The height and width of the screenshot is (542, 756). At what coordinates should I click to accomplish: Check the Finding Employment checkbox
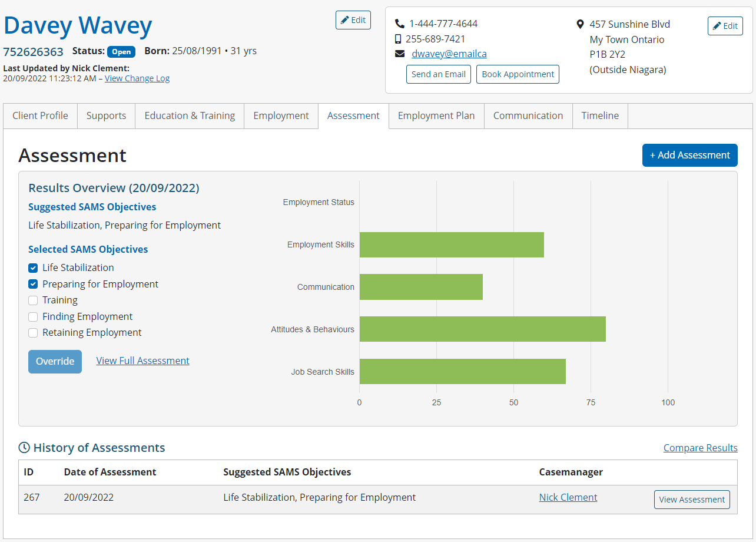click(34, 317)
